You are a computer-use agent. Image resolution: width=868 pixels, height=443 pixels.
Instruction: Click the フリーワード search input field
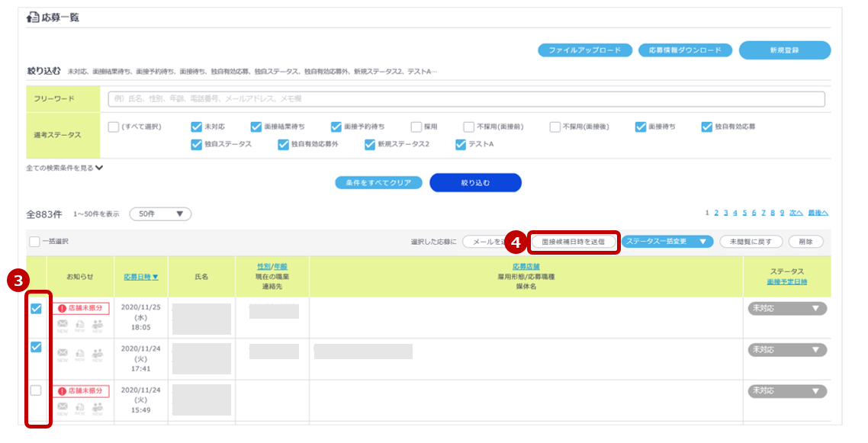[x=465, y=99]
